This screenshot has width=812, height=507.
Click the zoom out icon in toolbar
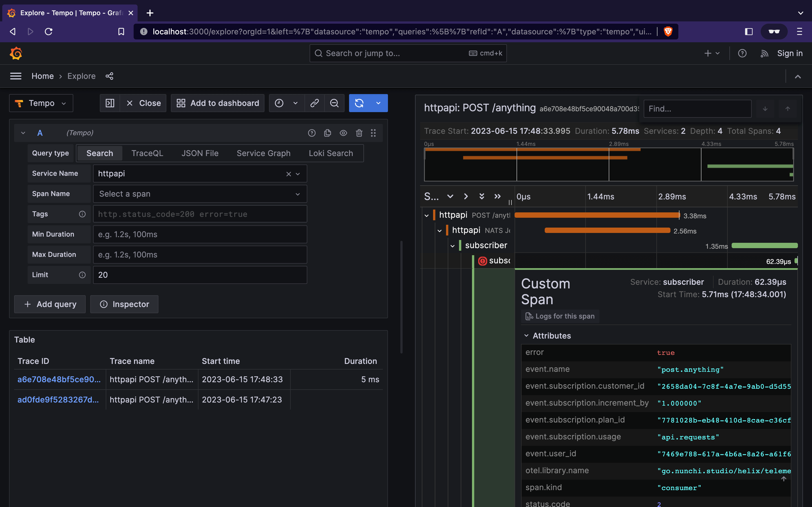tap(334, 103)
